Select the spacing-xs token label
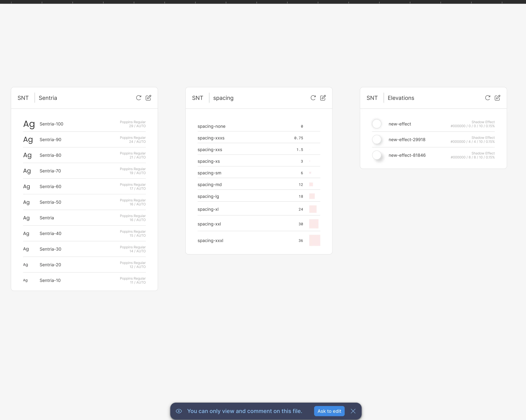This screenshot has height=420, width=526. coord(208,161)
